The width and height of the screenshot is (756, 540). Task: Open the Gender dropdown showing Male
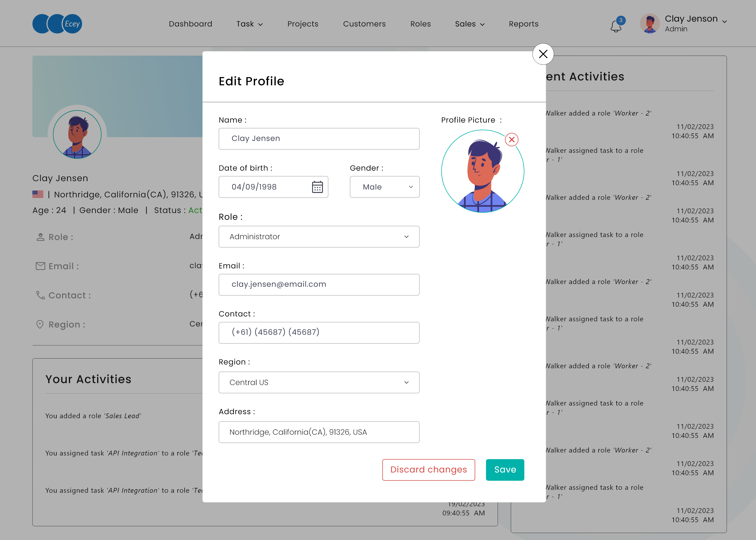(x=385, y=187)
